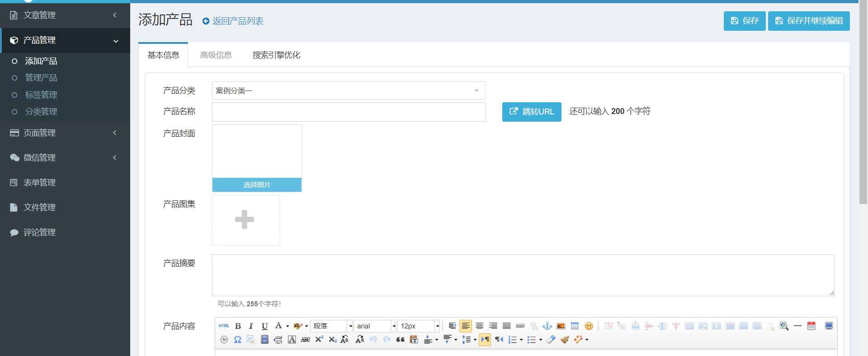Image resolution: width=868 pixels, height=356 pixels.
Task: Open 分类管理 in the sidebar
Action: click(x=41, y=112)
